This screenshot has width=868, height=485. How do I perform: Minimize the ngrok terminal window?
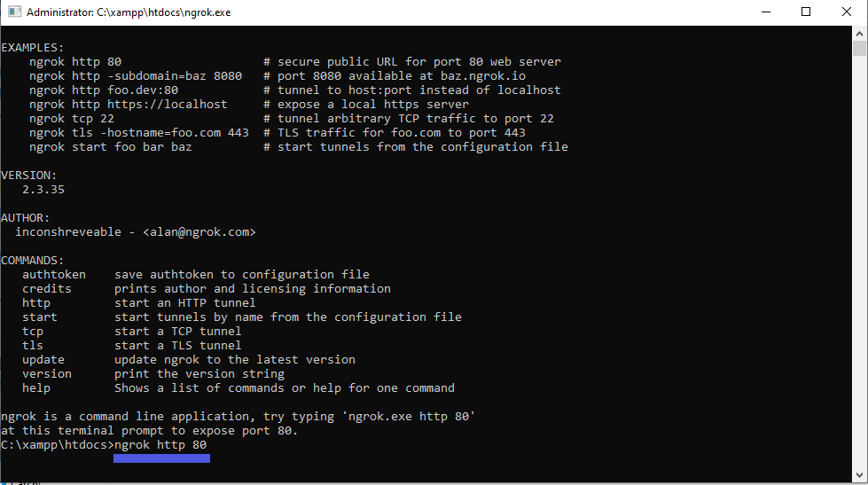click(763, 12)
